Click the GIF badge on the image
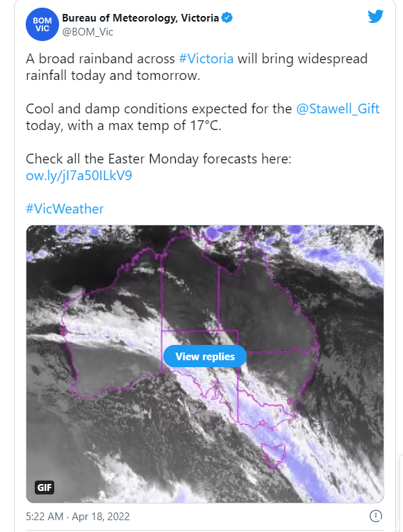Screen dimensions: 403x532 pos(44,487)
